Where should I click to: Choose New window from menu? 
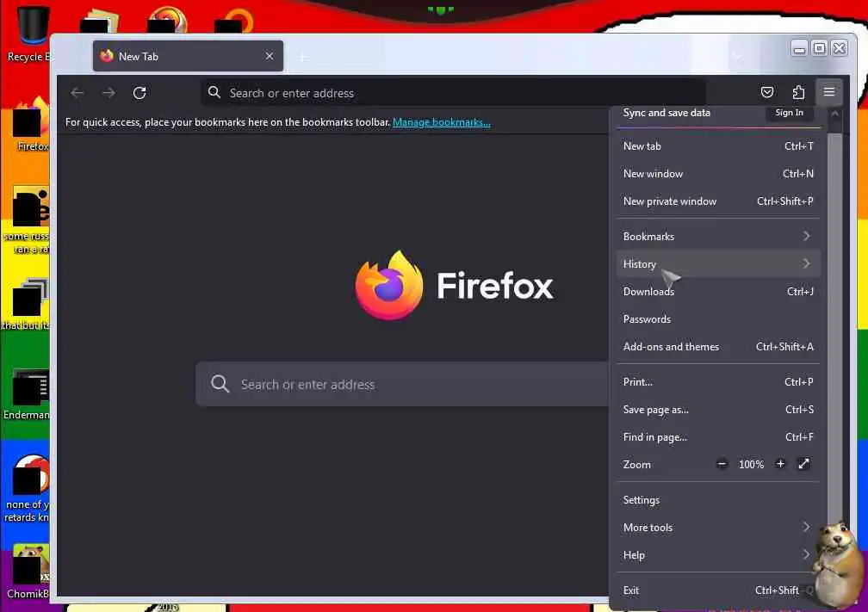point(718,174)
